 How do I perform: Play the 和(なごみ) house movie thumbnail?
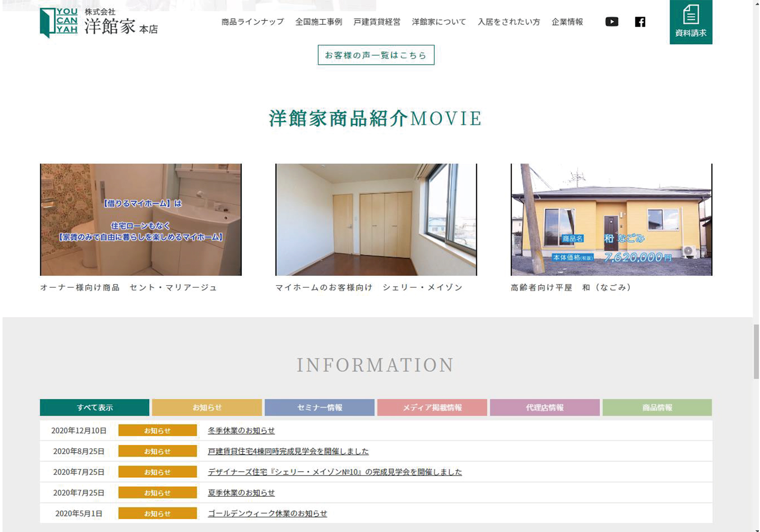611,219
